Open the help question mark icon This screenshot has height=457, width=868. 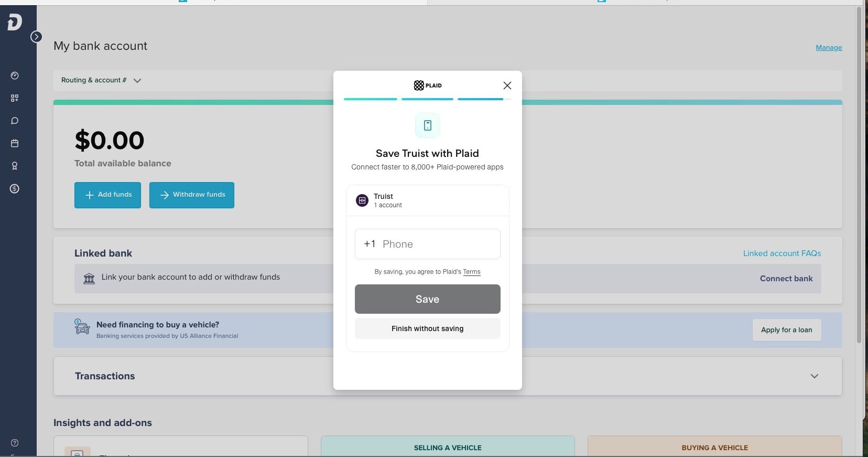tap(15, 443)
